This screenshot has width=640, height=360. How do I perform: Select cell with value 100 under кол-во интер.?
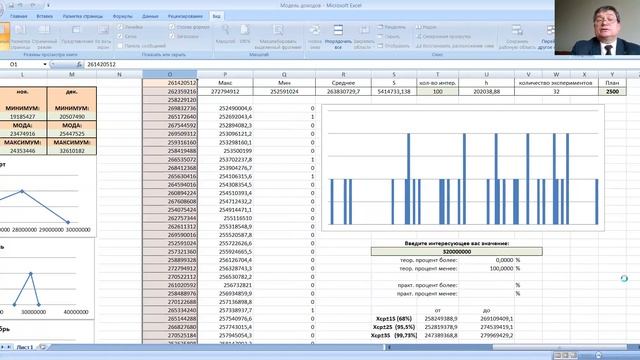click(x=438, y=91)
